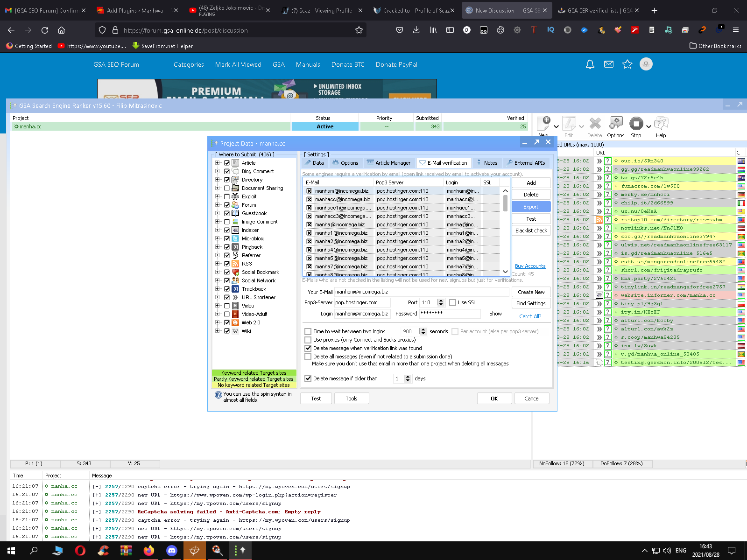
Task: Open the Firefox application menu
Action: (736, 30)
